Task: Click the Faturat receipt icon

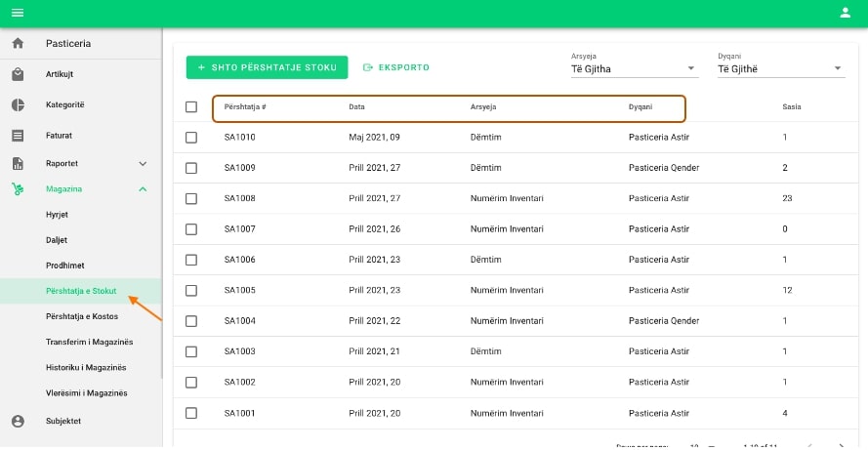Action: tap(18, 136)
